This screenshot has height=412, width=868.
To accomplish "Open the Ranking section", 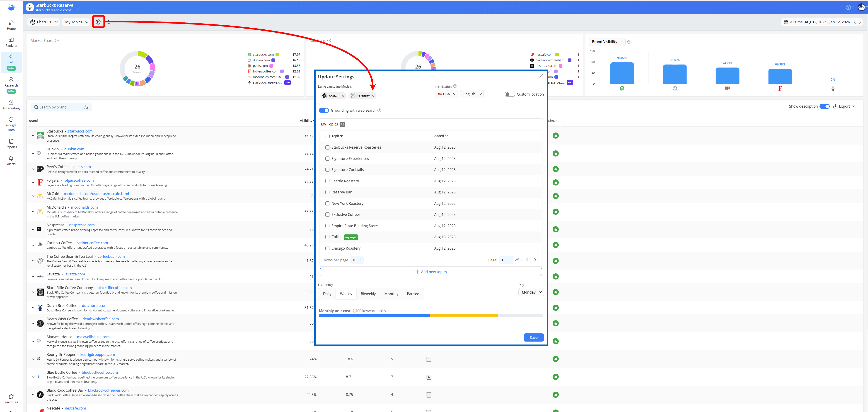I will [x=11, y=42].
